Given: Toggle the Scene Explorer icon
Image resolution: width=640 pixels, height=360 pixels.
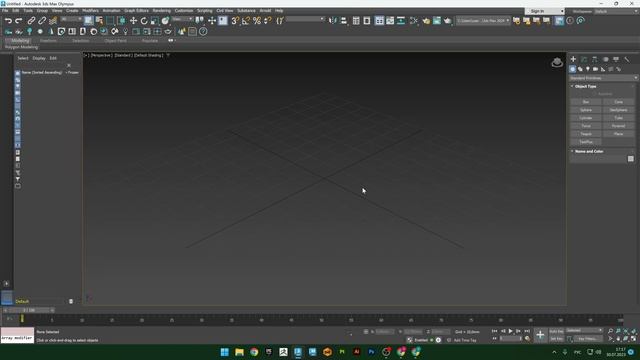Looking at the screenshot, I should 356,20.
